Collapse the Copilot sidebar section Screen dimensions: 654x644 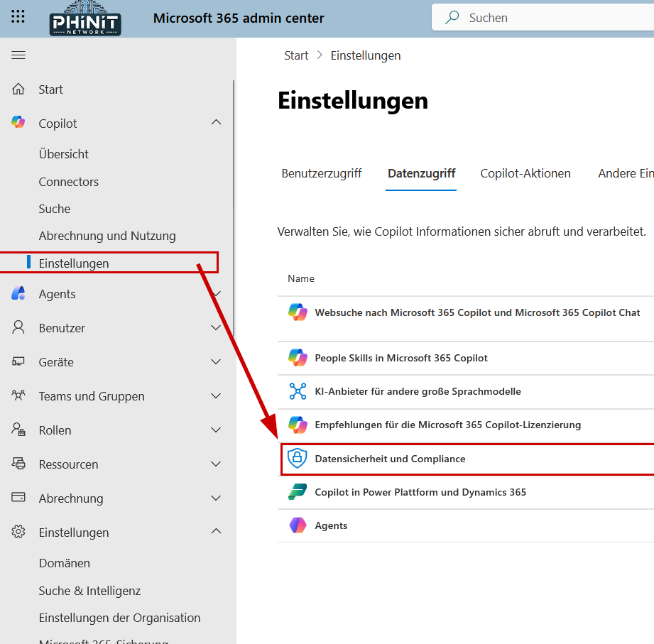click(x=215, y=122)
